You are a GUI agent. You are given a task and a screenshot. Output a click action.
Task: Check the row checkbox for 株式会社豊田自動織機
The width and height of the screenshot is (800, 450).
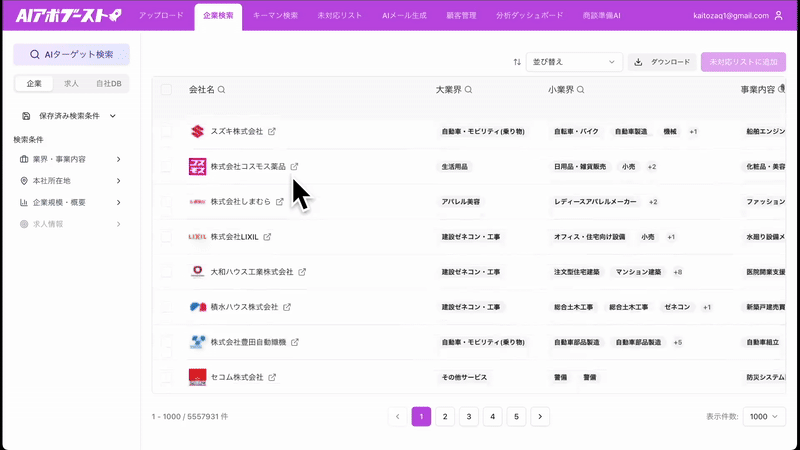pos(166,342)
